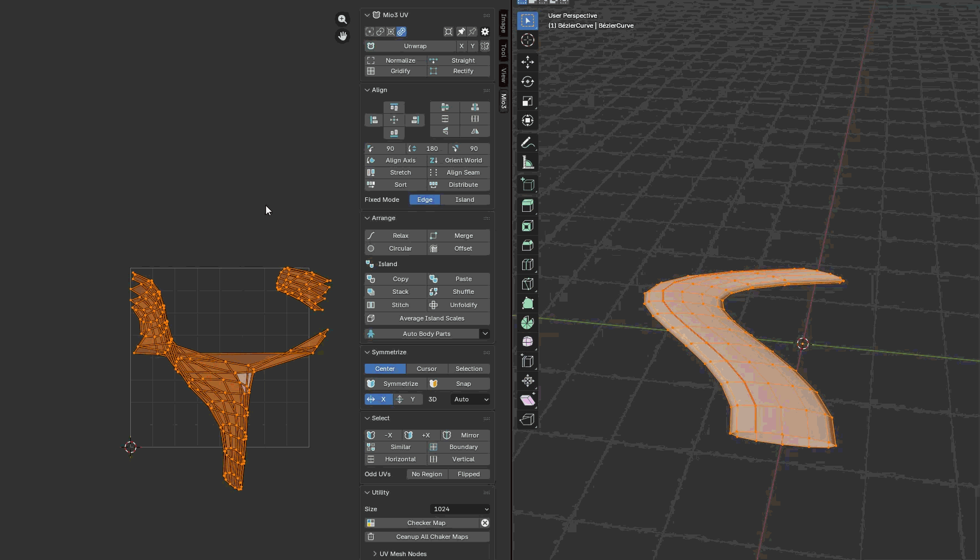
Task: Open Mio3 UV settings gear icon
Action: pyautogui.click(x=485, y=32)
